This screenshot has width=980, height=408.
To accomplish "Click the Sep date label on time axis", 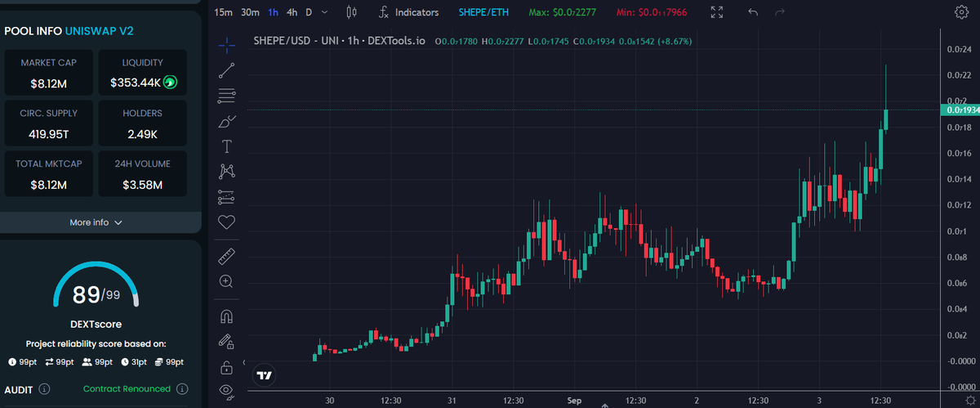I will pos(574,401).
